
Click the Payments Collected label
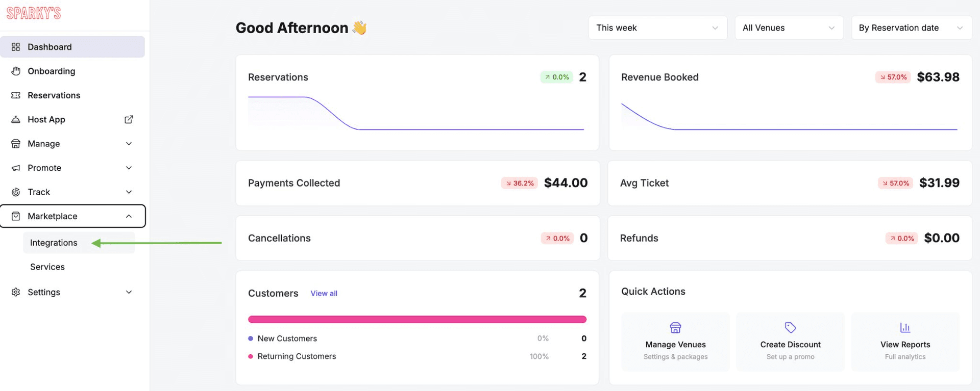(294, 183)
